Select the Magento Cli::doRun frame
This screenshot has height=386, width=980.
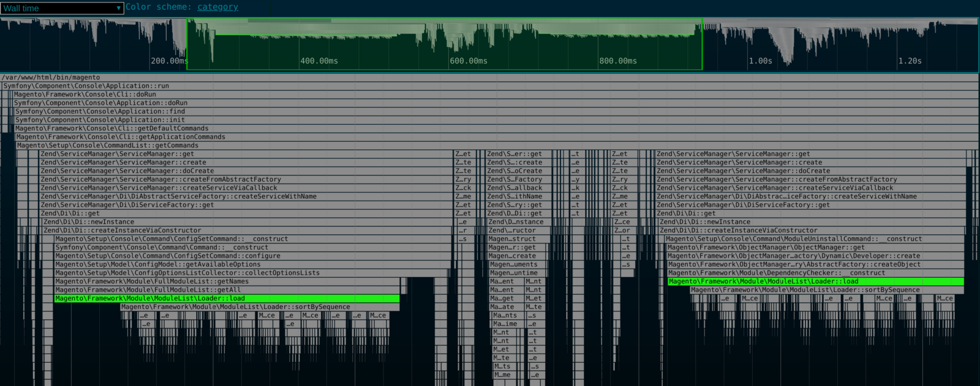pos(496,95)
